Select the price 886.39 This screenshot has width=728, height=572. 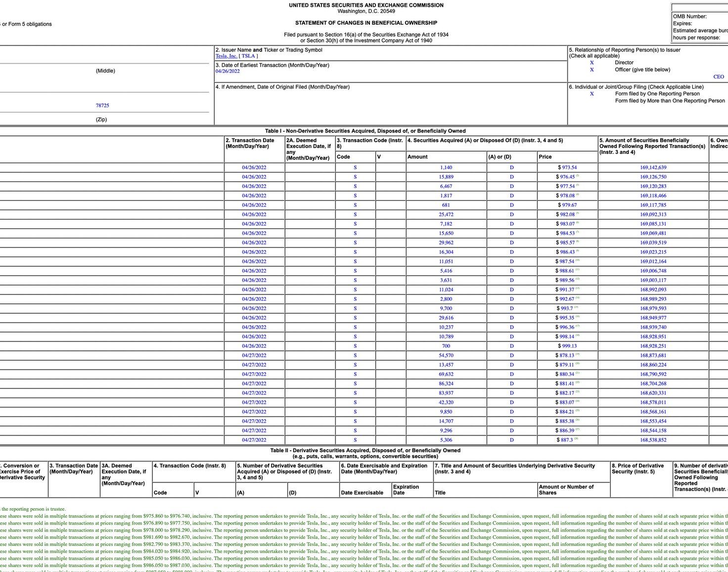tap(567, 431)
